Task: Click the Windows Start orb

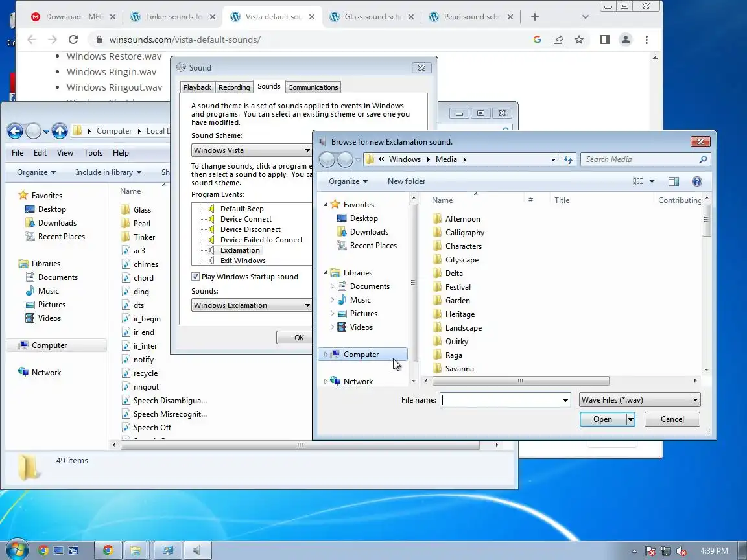Action: tap(16, 550)
